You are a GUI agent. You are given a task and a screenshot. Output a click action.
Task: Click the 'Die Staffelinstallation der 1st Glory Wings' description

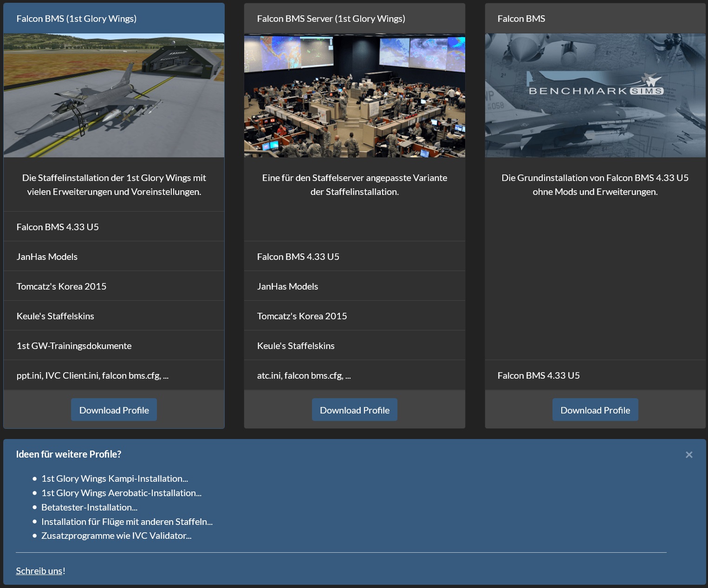114,185
